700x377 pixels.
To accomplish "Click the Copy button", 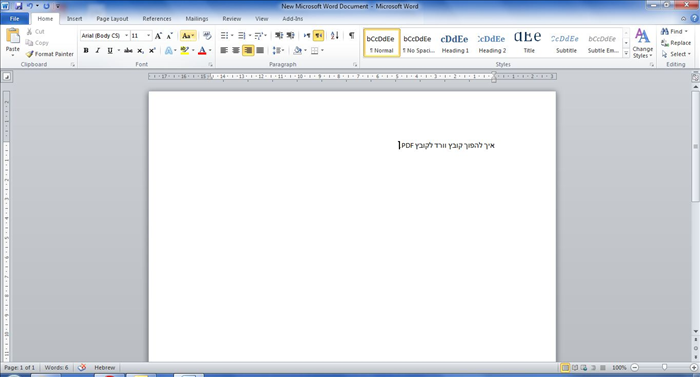I will pyautogui.click(x=37, y=42).
